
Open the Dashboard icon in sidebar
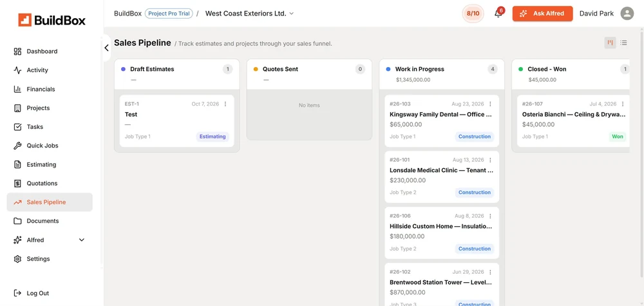(17, 52)
